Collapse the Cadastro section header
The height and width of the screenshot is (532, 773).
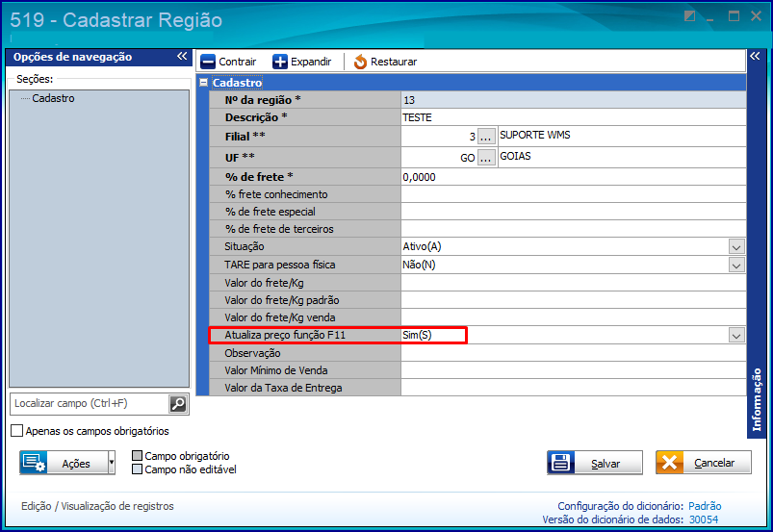204,83
